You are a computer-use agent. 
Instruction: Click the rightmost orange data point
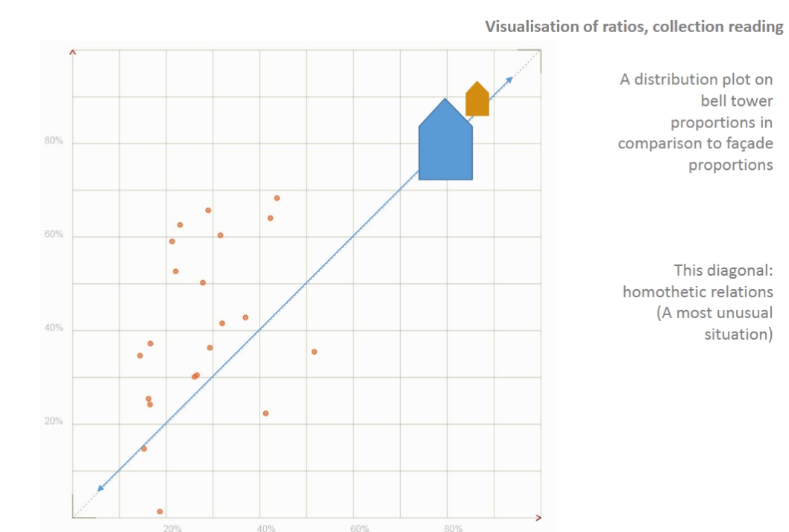click(314, 352)
